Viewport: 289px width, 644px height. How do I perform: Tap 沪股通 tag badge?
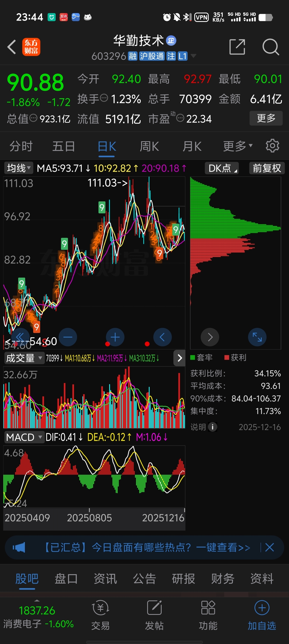tap(152, 56)
